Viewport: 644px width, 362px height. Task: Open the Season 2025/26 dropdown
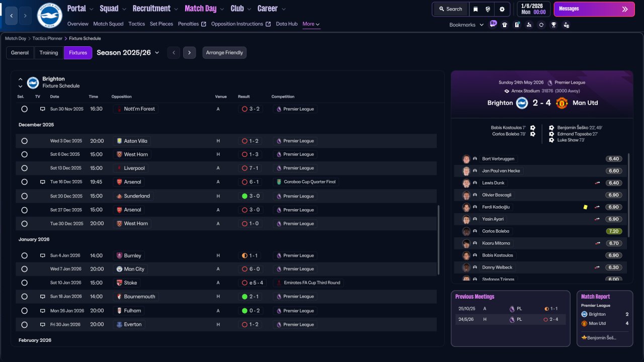pos(128,53)
